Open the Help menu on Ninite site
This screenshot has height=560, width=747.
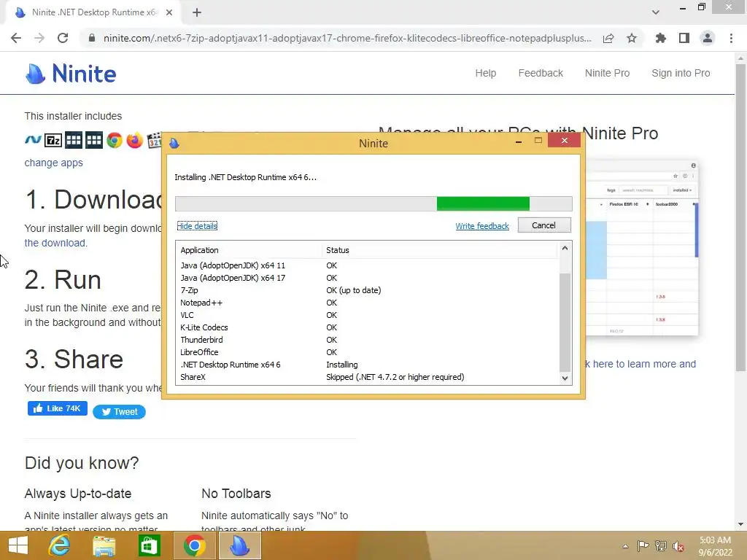coord(485,73)
